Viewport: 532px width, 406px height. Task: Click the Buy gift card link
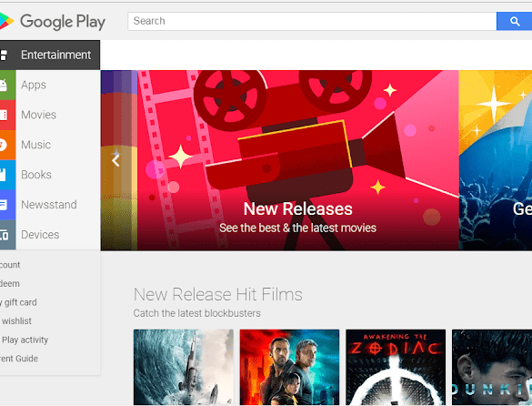click(18, 302)
